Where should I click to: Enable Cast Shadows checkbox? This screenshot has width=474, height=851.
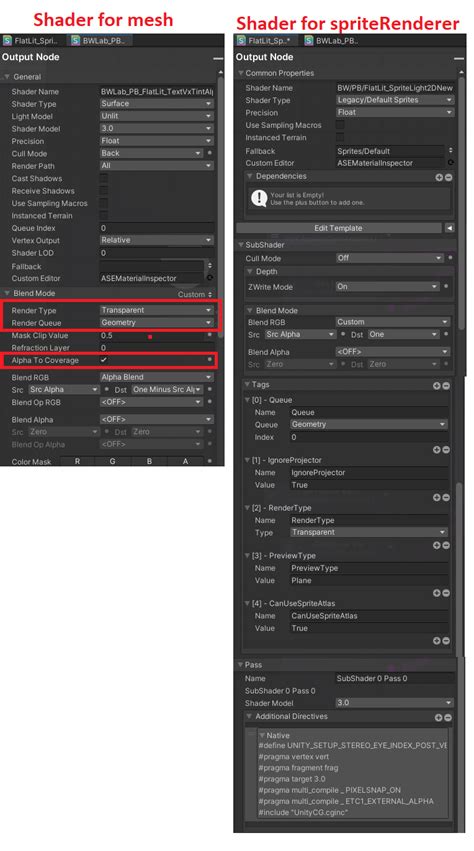[103, 179]
